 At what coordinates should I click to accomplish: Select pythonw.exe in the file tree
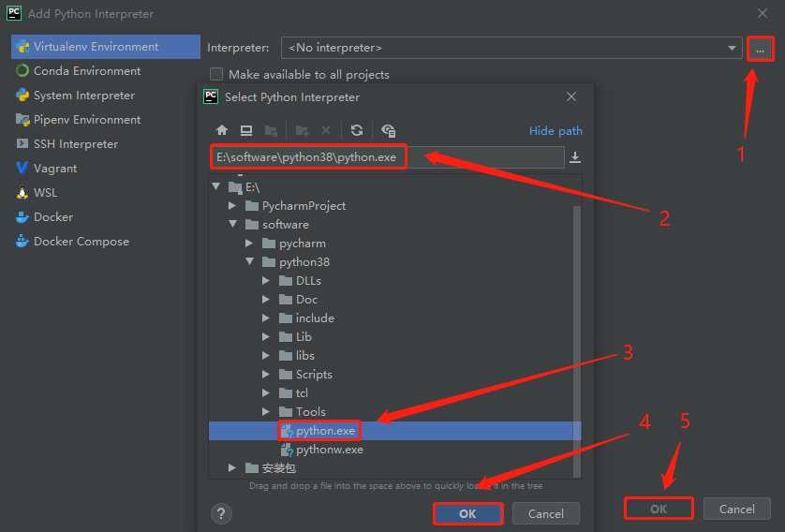click(x=395, y=450)
